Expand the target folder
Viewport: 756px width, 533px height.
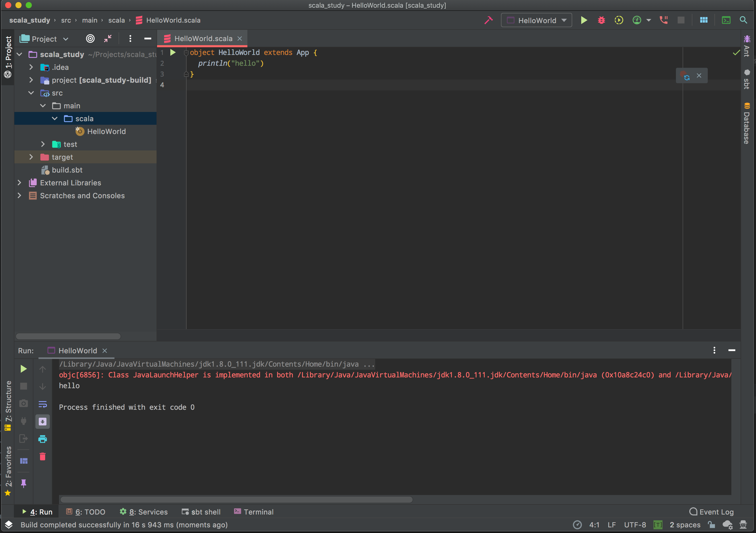click(31, 157)
